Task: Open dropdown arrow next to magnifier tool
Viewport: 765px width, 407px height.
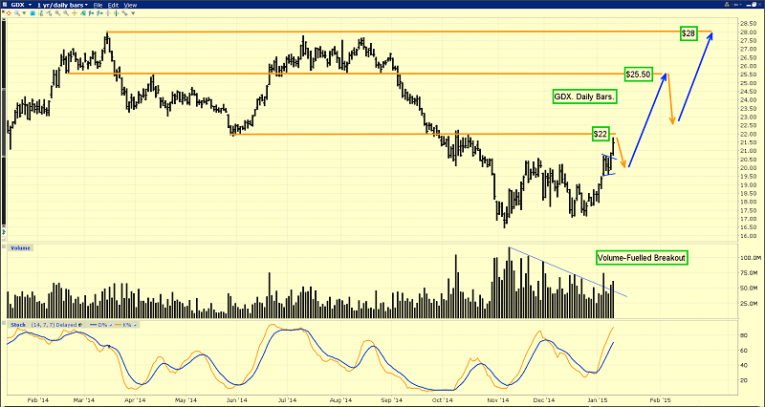Action: tap(24, 13)
